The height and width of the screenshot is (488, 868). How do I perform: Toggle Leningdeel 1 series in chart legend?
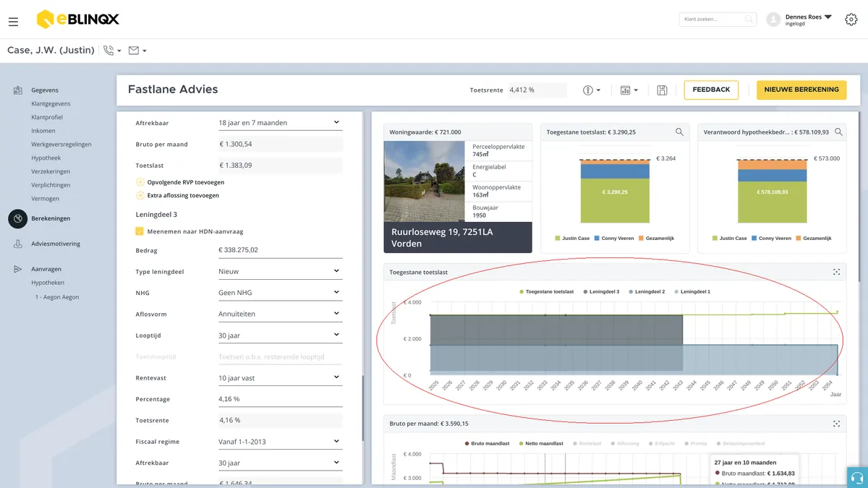pyautogui.click(x=692, y=291)
